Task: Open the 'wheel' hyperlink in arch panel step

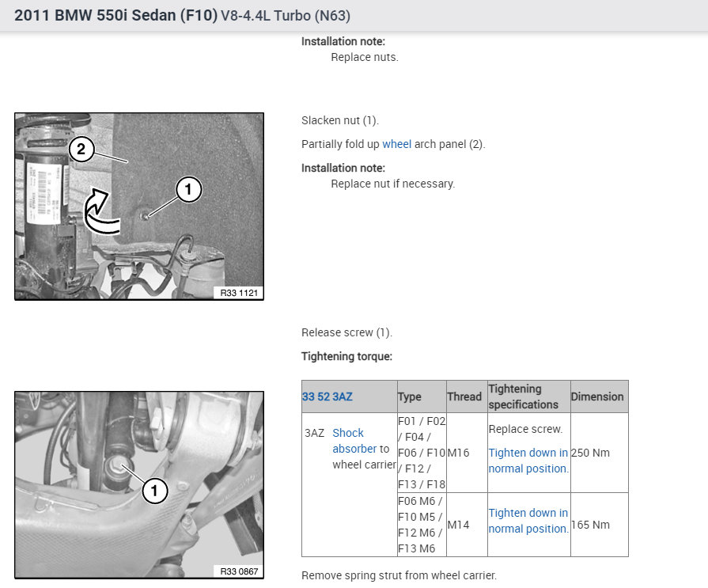Action: (396, 144)
